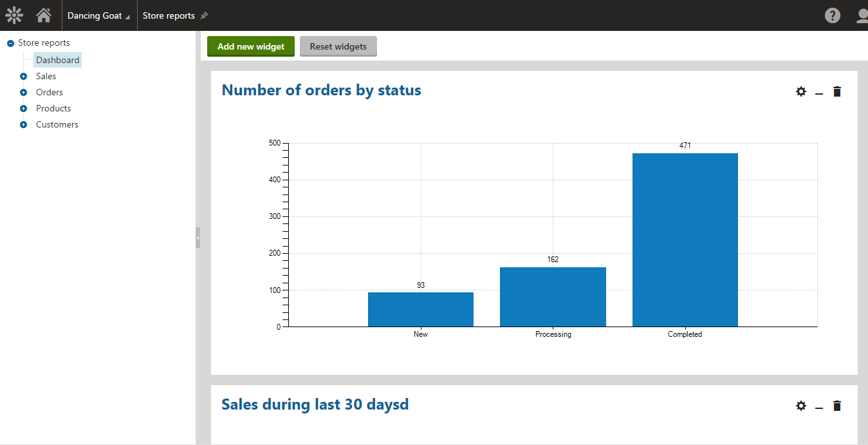Select Dashboard in the navigation tree

(x=57, y=59)
